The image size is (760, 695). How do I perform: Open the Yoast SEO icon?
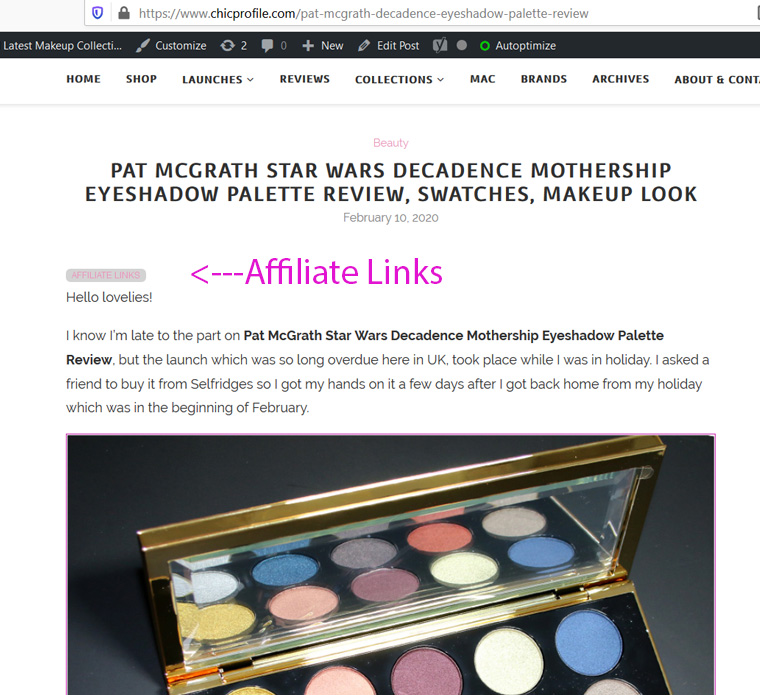(x=440, y=46)
